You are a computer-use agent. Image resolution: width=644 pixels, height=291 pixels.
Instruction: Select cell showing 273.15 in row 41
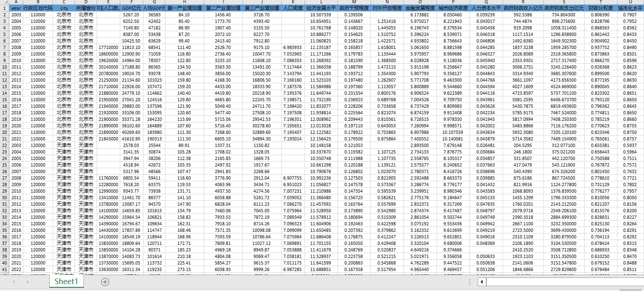pos(184,269)
